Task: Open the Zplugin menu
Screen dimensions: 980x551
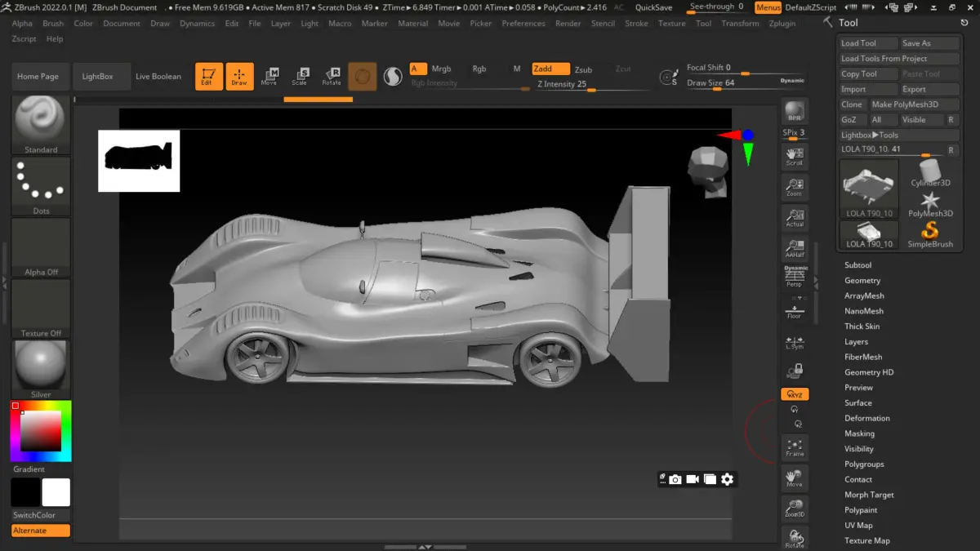Action: pyautogui.click(x=782, y=24)
